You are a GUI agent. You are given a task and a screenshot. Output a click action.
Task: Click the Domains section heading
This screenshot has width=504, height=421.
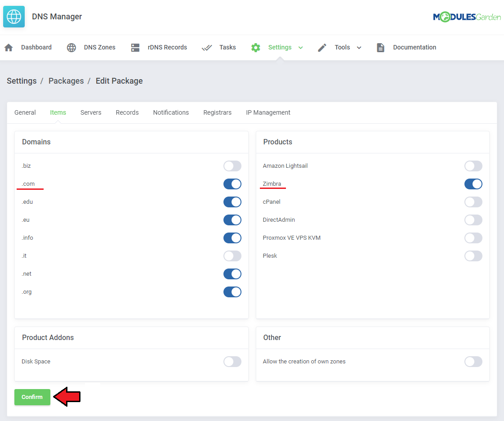click(x=36, y=142)
